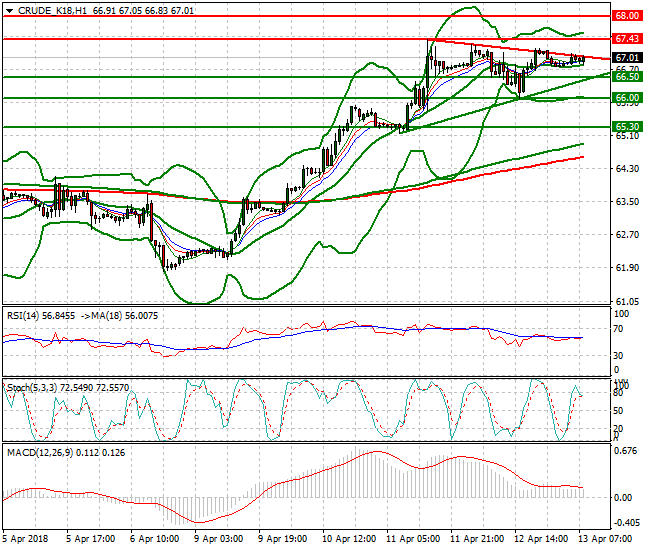The height and width of the screenshot is (550, 650).
Task: Click the MACD scale value -0.405
Action: pos(626,523)
